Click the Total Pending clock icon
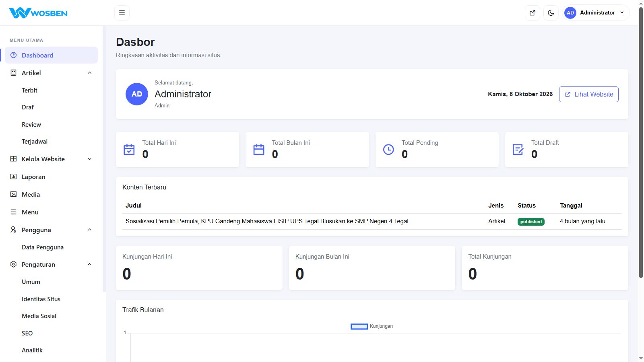Screen dimensions: 644x362 (x=388, y=150)
